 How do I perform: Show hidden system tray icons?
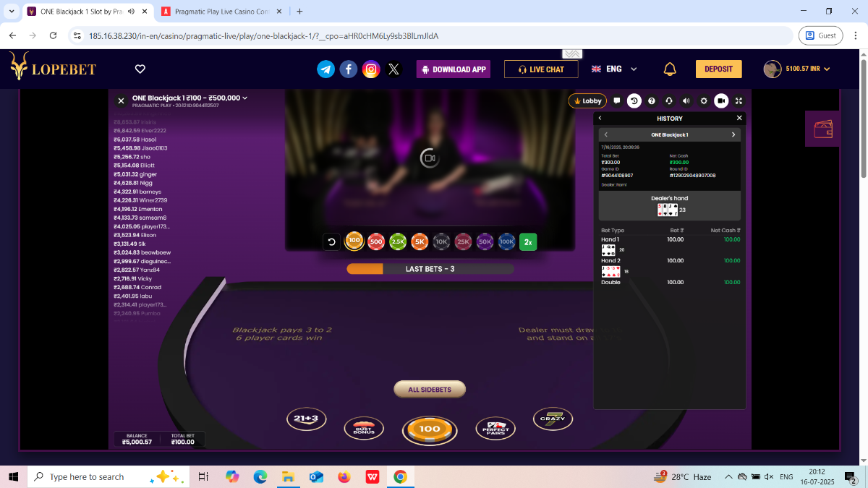728,477
